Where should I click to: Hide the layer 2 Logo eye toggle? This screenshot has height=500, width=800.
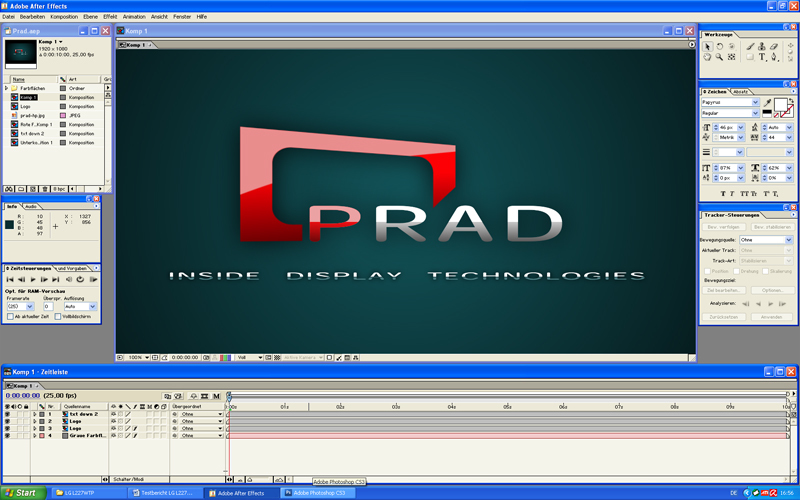7,421
